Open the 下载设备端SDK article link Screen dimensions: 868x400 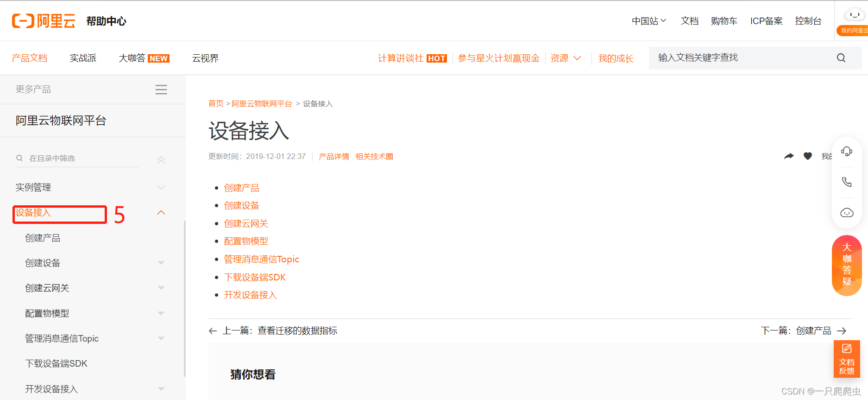pos(255,277)
